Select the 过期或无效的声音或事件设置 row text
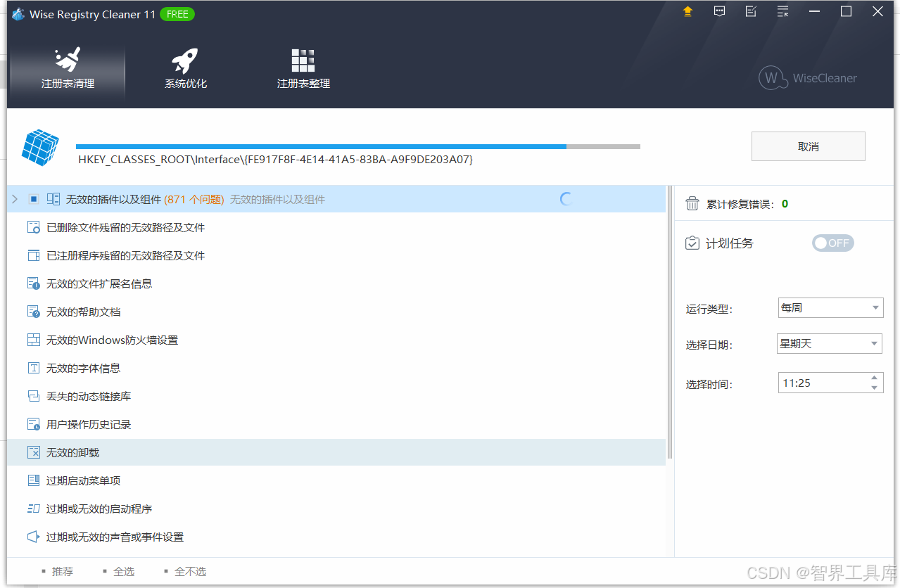Screen dimensions: 900x588 click(x=115, y=537)
